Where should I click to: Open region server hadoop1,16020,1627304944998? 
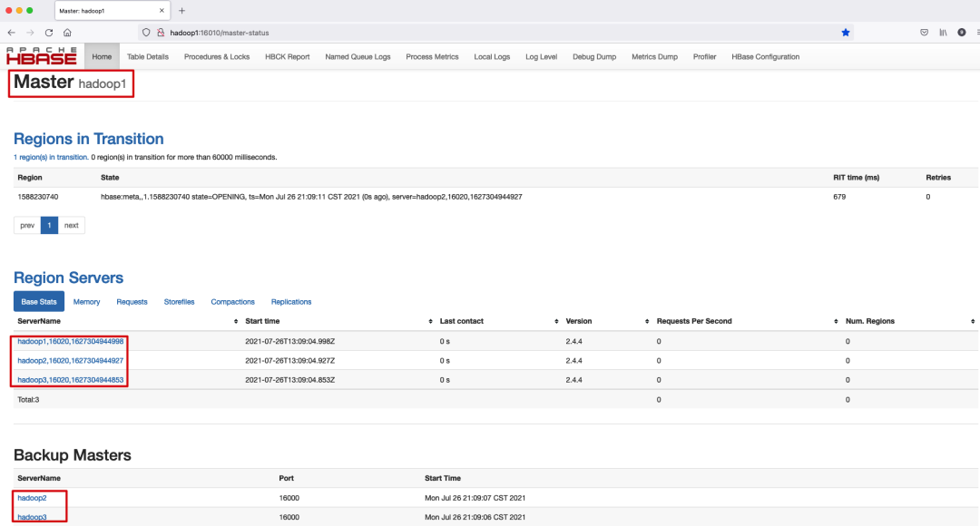coord(71,341)
